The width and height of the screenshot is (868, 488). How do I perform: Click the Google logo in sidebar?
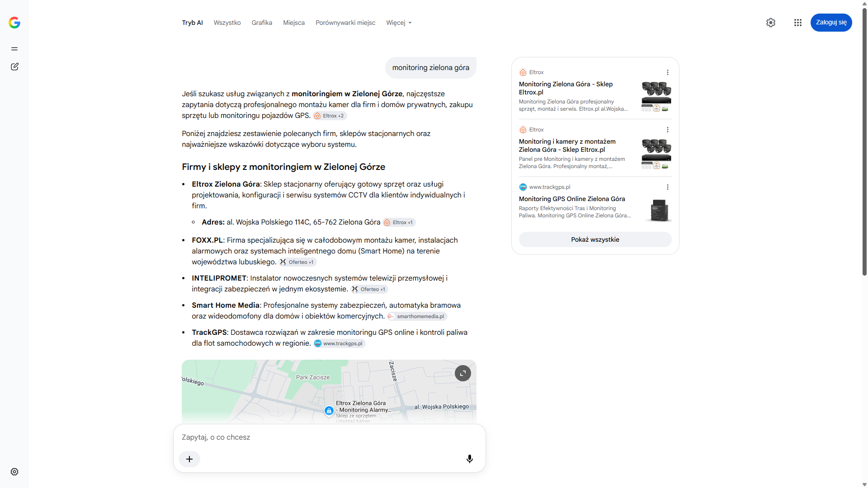click(14, 23)
